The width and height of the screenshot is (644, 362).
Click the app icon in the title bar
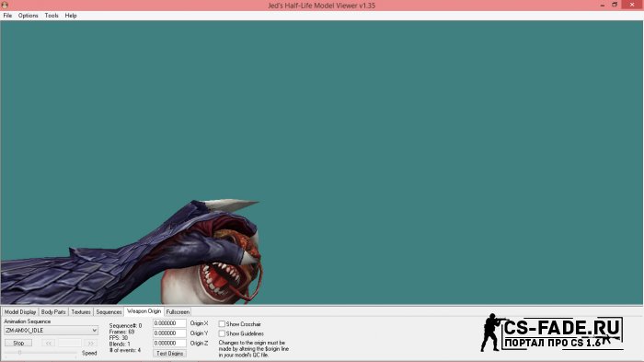(x=5, y=5)
